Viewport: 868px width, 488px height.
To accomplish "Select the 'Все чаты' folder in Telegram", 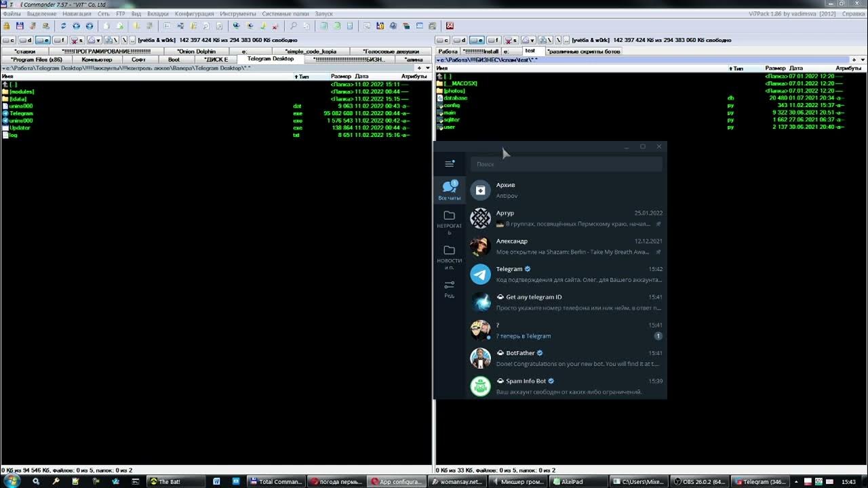I will tap(449, 190).
